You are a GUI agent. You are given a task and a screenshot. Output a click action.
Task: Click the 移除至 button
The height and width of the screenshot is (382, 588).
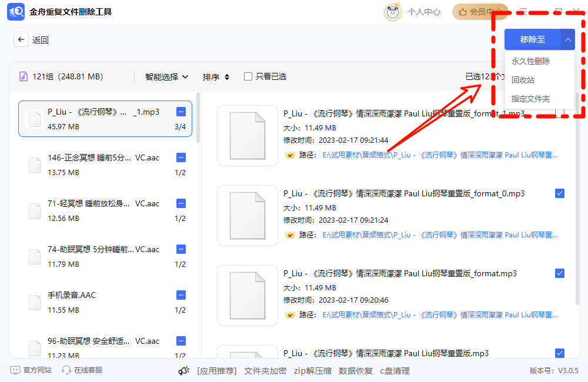[x=533, y=39]
